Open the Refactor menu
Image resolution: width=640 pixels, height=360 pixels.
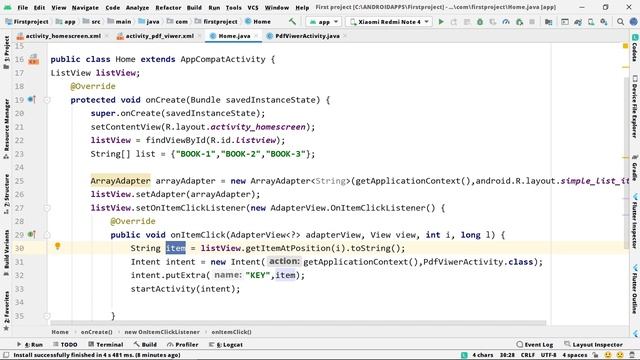[168, 7]
